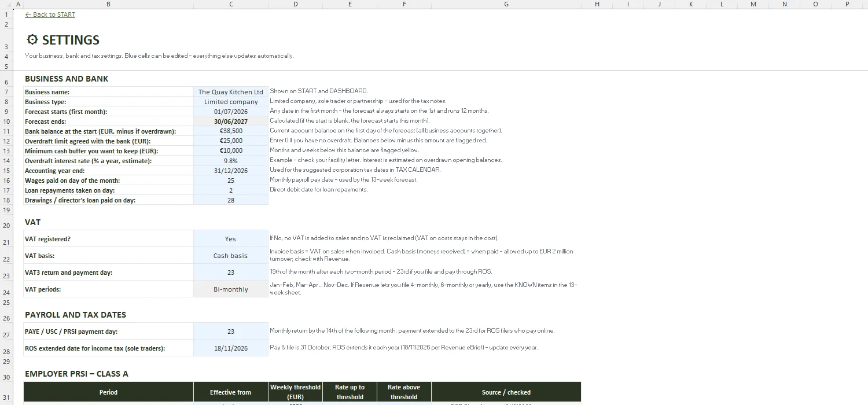Click the PAYROLL AND TAX DATES heading
868x405 pixels.
click(x=75, y=315)
